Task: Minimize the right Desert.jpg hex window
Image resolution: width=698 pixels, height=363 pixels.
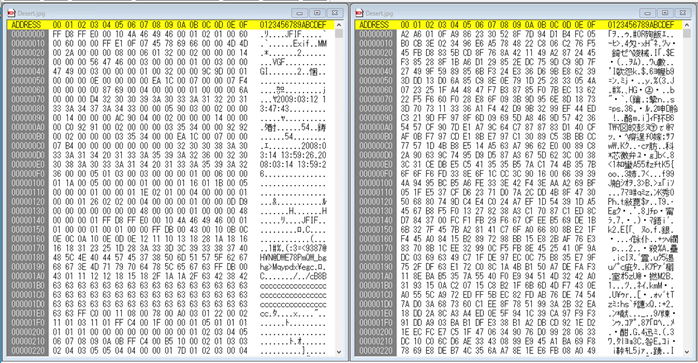Action: click(x=648, y=13)
